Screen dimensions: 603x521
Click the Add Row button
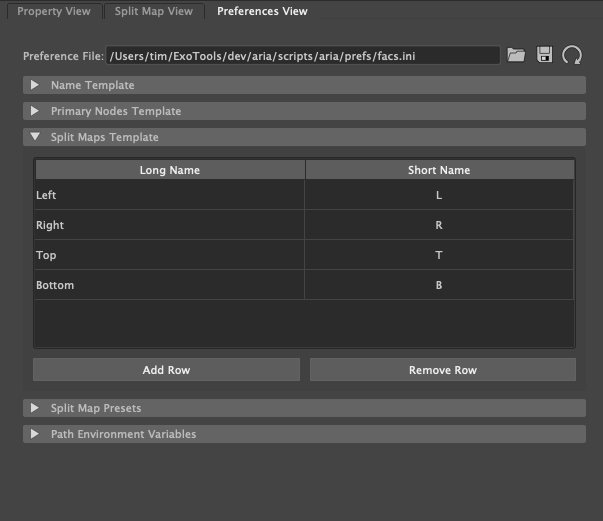166,370
